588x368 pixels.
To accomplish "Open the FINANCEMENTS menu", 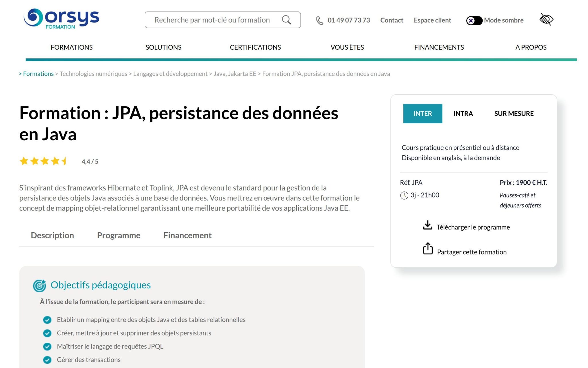I will [x=438, y=47].
